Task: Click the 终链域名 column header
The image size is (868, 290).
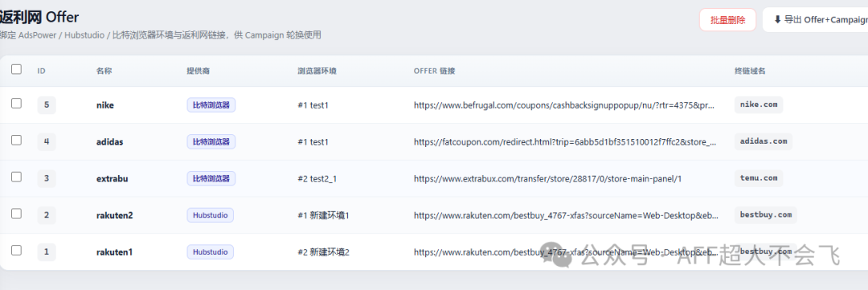Action: (750, 71)
